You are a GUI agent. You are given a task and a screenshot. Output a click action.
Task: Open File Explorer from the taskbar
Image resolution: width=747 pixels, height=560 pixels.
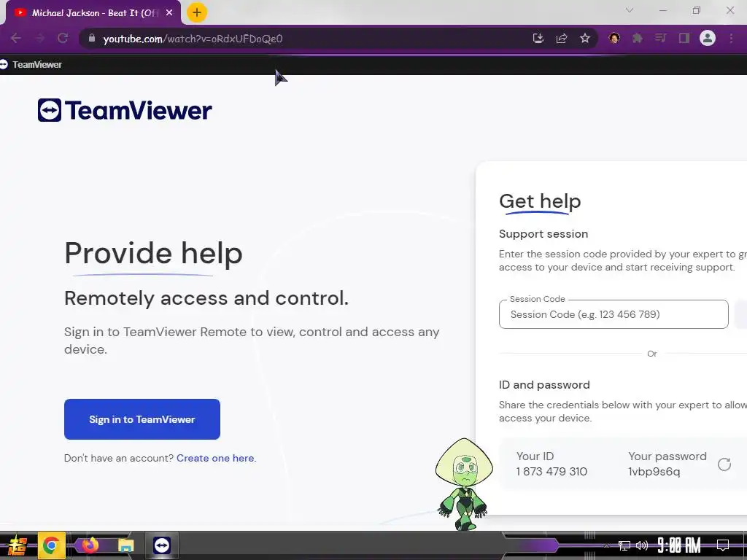[x=125, y=545]
